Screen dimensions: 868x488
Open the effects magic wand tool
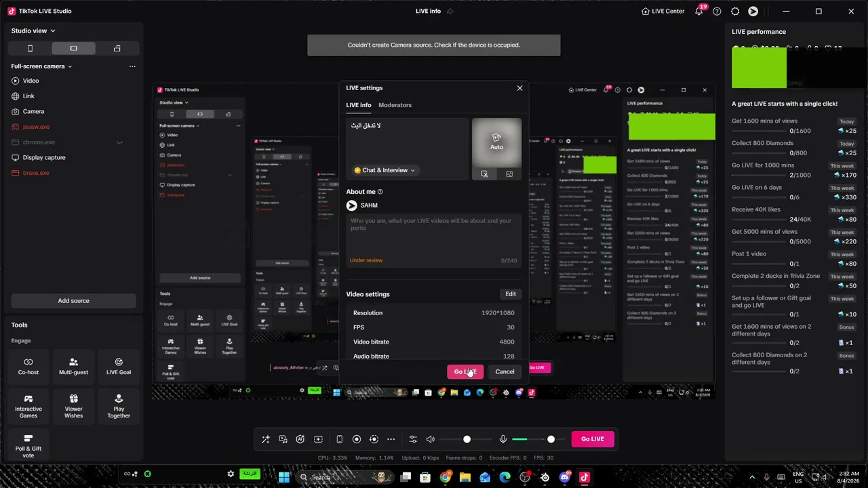266,439
